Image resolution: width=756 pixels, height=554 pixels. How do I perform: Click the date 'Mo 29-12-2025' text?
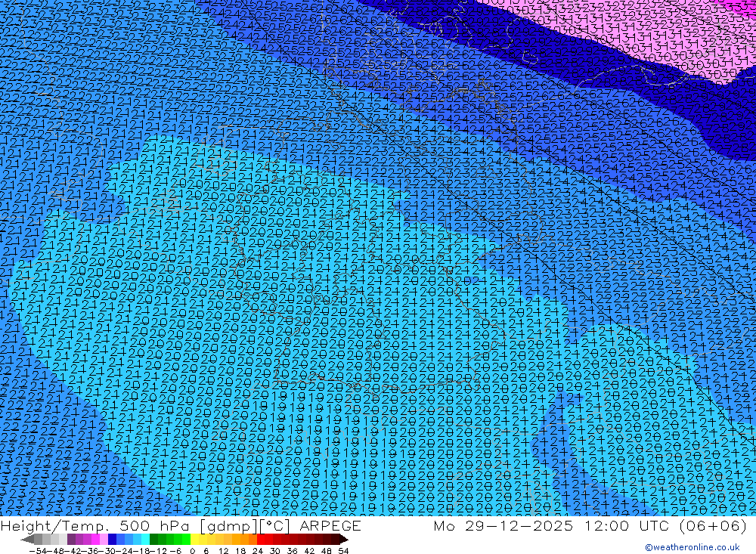[503, 525]
